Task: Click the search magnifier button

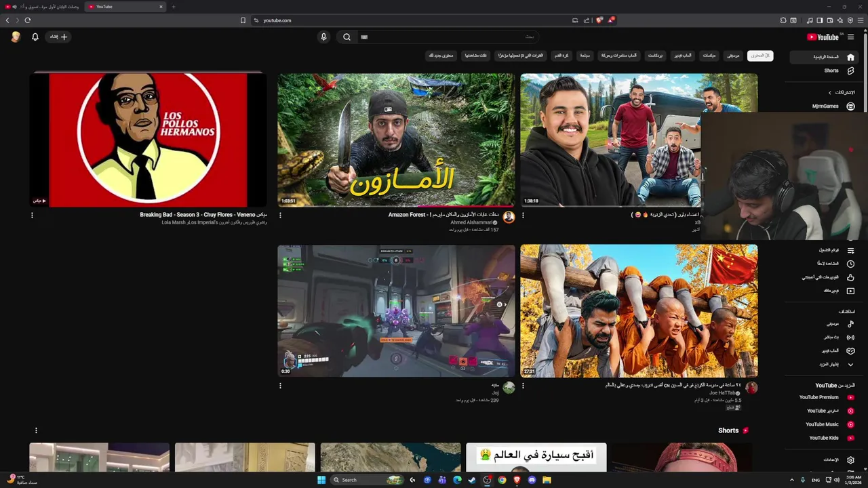Action: tap(347, 37)
